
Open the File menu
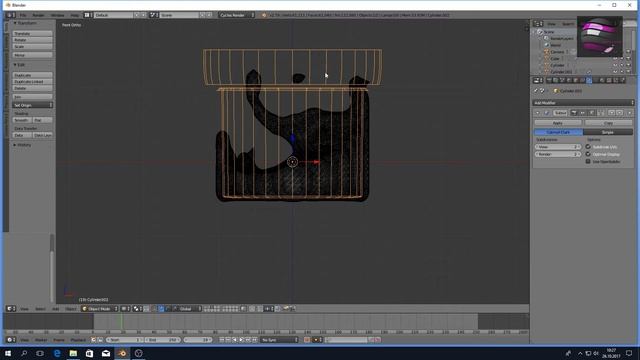click(23, 15)
